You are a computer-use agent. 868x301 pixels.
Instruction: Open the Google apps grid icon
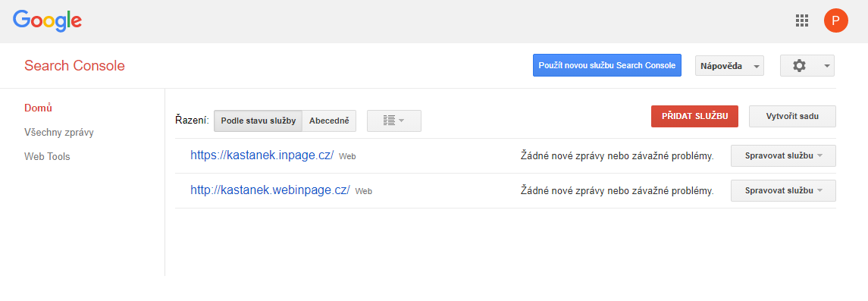pyautogui.click(x=801, y=21)
